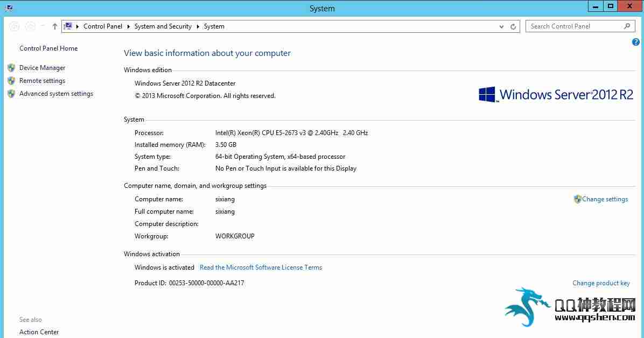Click the Pen and Touch value text
644x338 pixels.
[x=286, y=168]
